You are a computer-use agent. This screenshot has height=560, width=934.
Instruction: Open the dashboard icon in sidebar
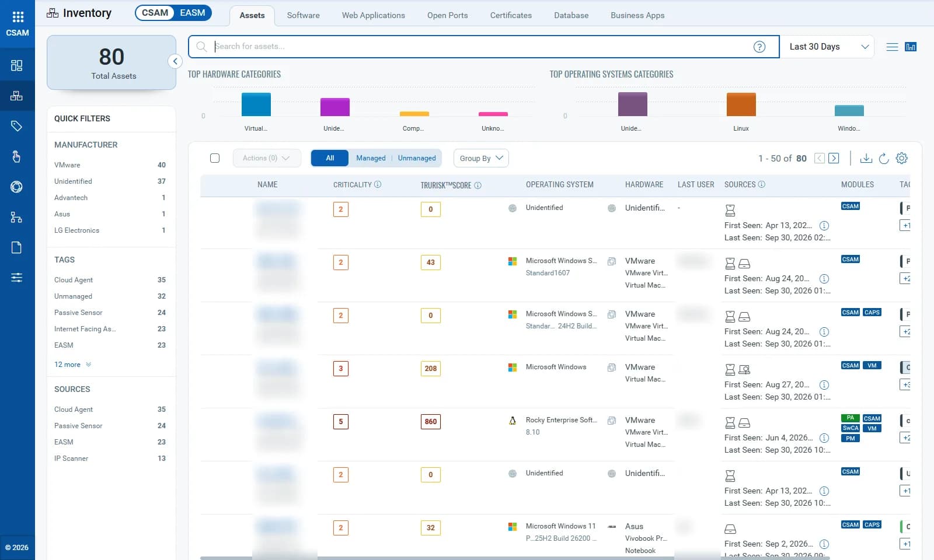(17, 65)
